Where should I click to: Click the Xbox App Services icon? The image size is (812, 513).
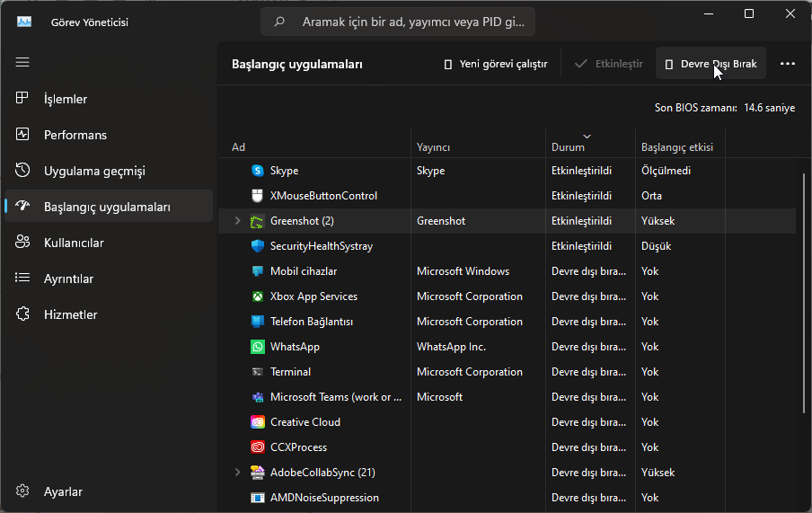click(x=258, y=296)
